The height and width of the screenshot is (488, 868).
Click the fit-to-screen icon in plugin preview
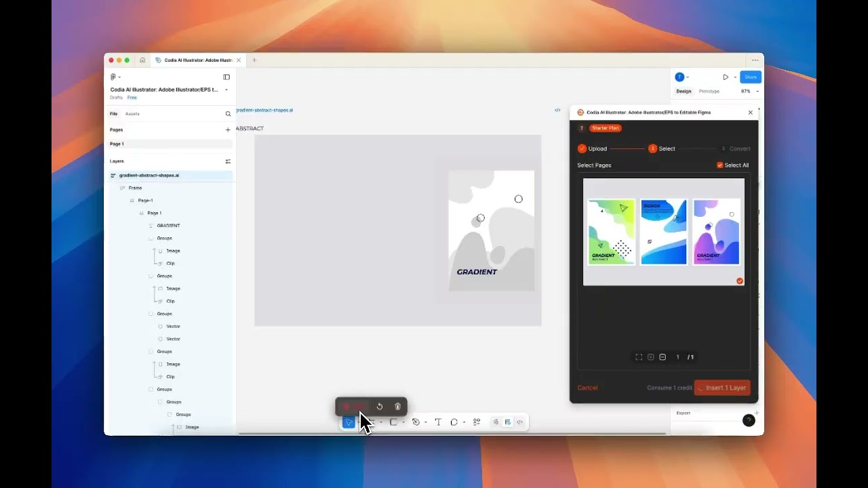tap(639, 357)
